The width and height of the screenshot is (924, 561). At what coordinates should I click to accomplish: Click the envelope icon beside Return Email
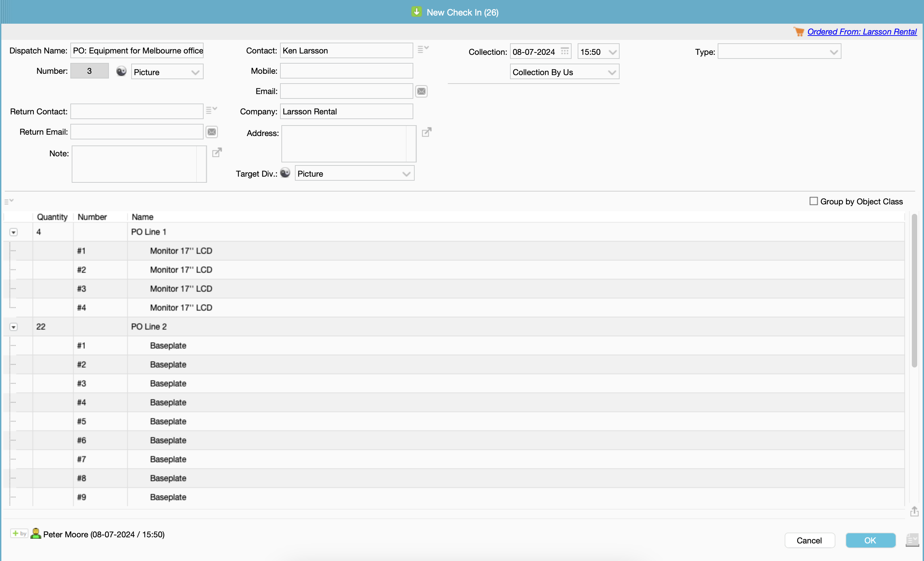pos(211,132)
